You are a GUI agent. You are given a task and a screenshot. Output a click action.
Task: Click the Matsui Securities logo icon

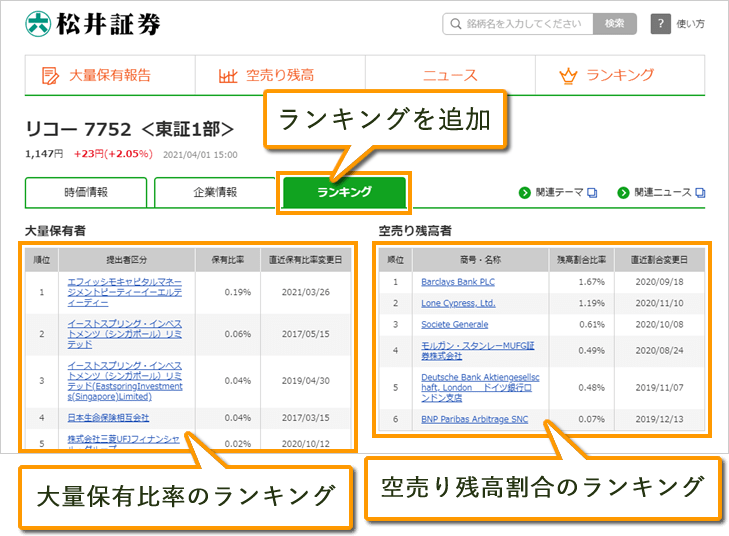click(38, 24)
